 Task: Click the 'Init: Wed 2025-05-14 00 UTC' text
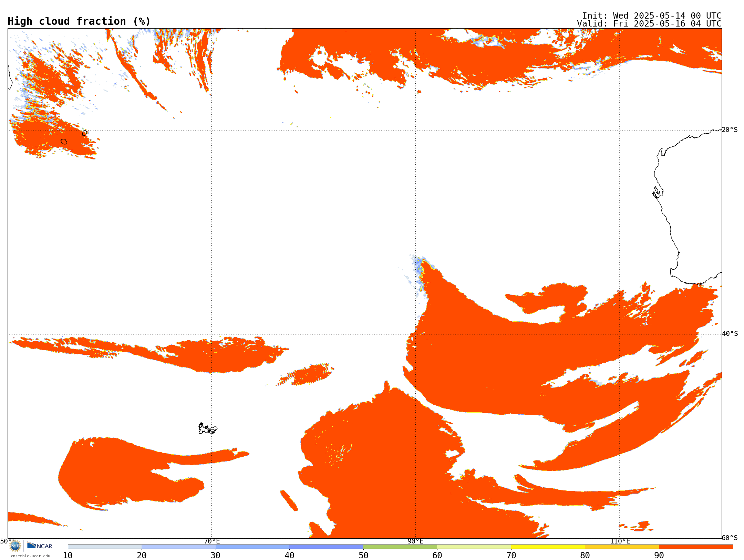click(652, 16)
